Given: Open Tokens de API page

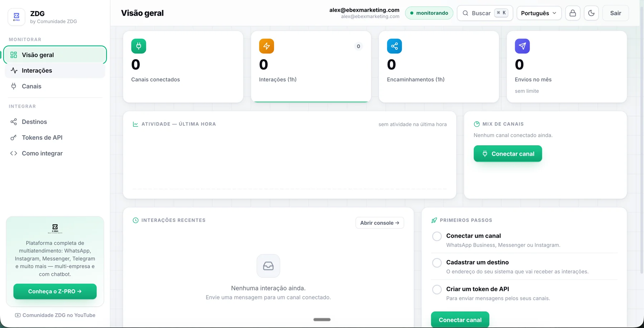Looking at the screenshot, I should (x=55, y=138).
